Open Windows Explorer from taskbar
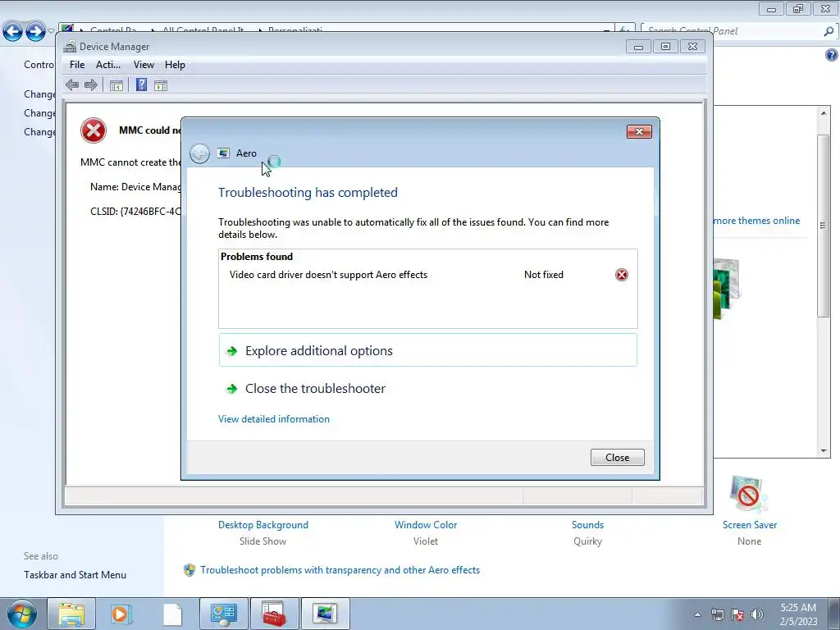 (71, 614)
